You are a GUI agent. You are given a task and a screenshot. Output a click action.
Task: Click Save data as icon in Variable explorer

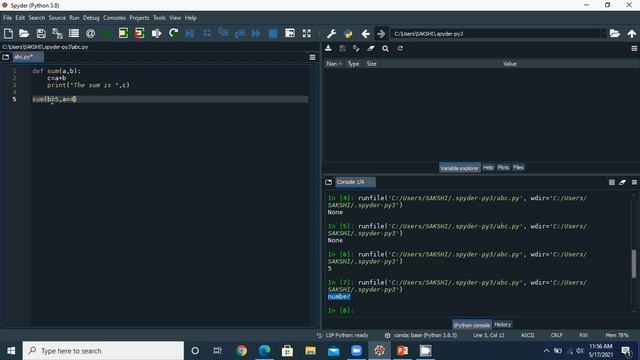click(356, 48)
